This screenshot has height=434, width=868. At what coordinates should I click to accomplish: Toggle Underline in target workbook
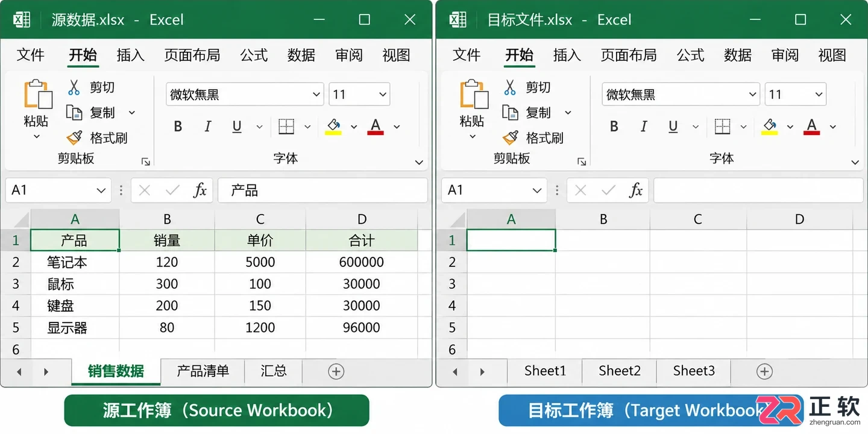tap(673, 127)
